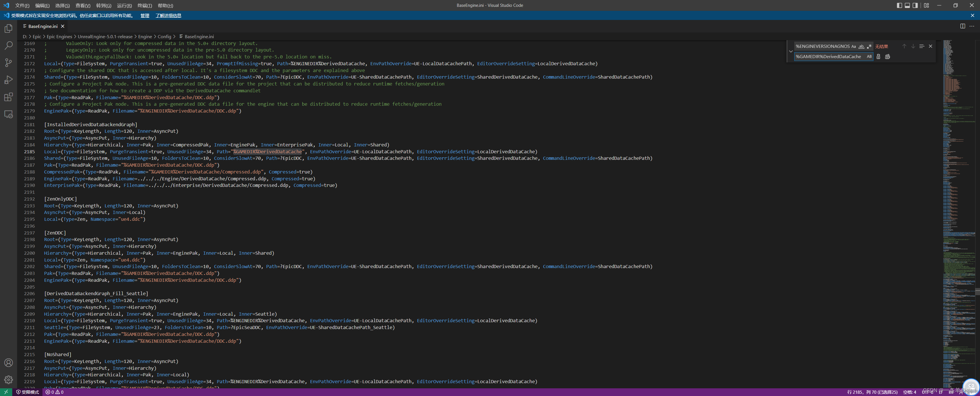The image size is (980, 396).
Task: Click the 了解详细信息 link in banner
Action: point(168,16)
